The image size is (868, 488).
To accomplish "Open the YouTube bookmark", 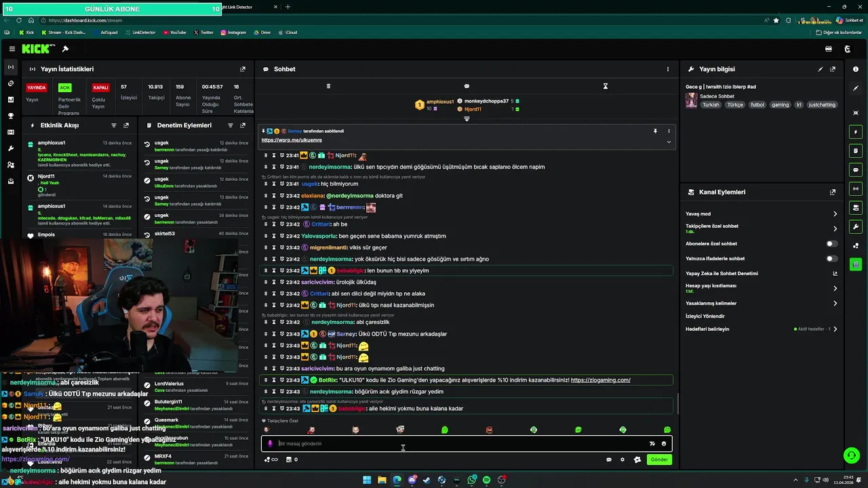I will click(x=174, y=33).
